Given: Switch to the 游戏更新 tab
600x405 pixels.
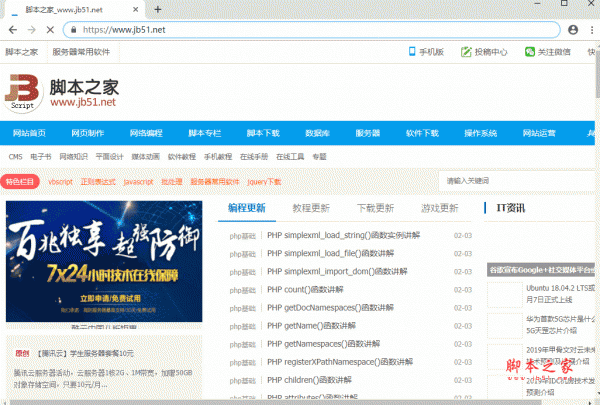Looking at the screenshot, I should click(x=440, y=208).
